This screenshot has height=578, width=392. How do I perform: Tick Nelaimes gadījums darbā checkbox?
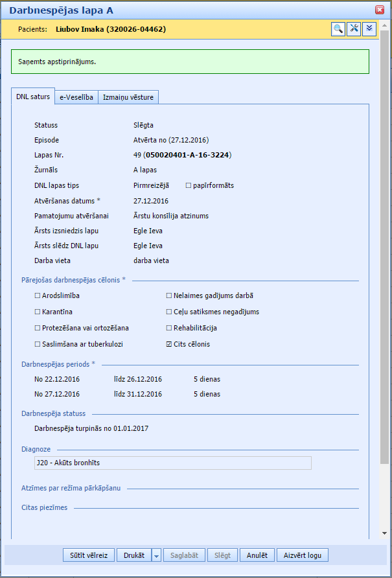coord(169,296)
